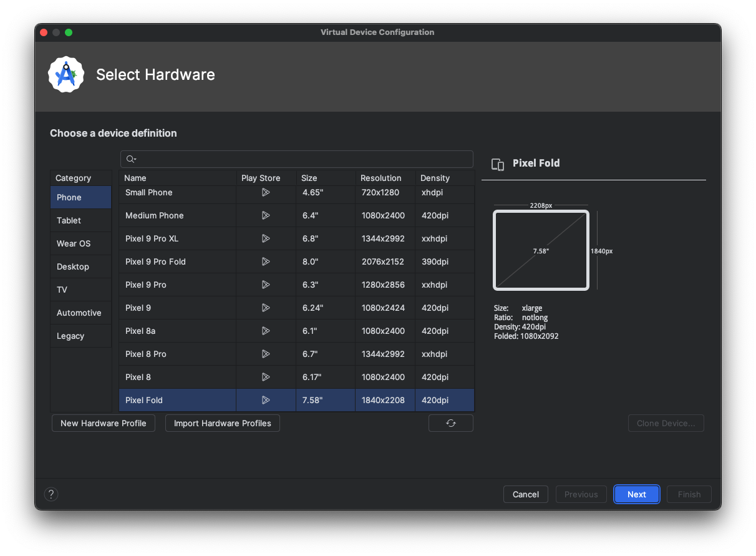This screenshot has height=556, width=756.
Task: Select the Pixel Fold row name
Action: point(144,400)
